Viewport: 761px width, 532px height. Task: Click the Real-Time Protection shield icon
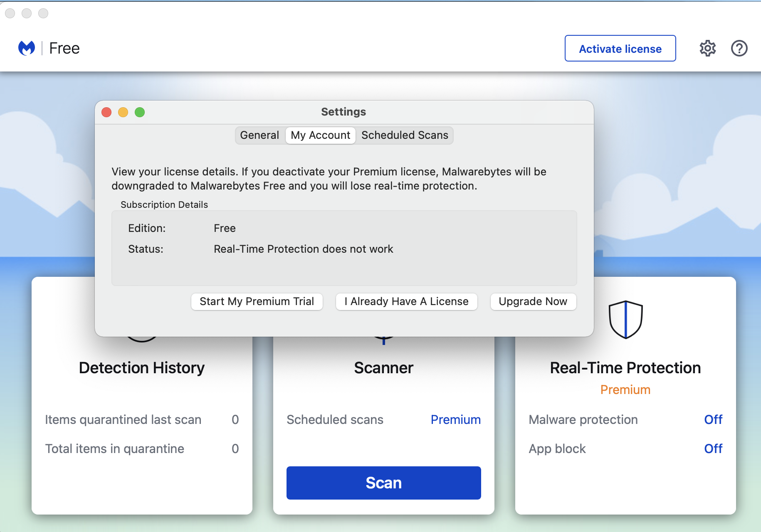point(625,319)
